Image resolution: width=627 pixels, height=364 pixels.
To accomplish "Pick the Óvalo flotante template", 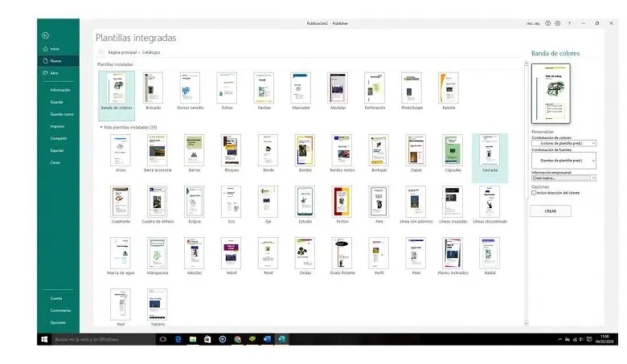I will [x=342, y=256].
